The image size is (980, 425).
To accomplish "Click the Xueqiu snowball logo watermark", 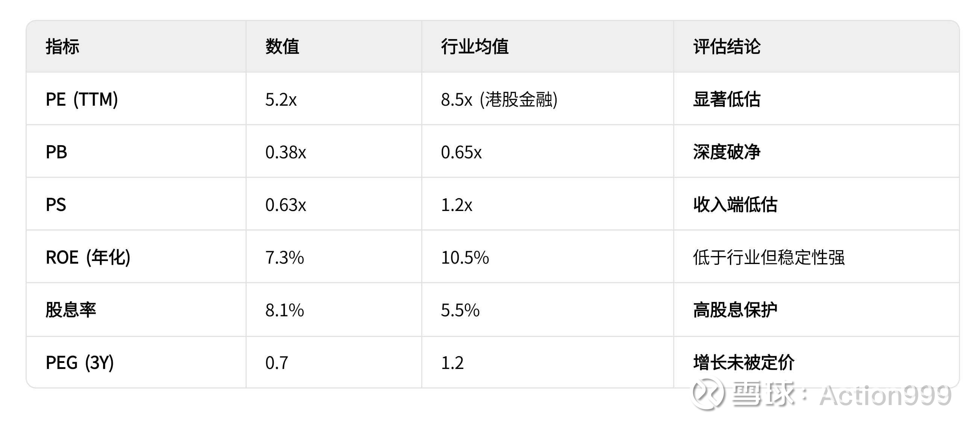I will [708, 394].
